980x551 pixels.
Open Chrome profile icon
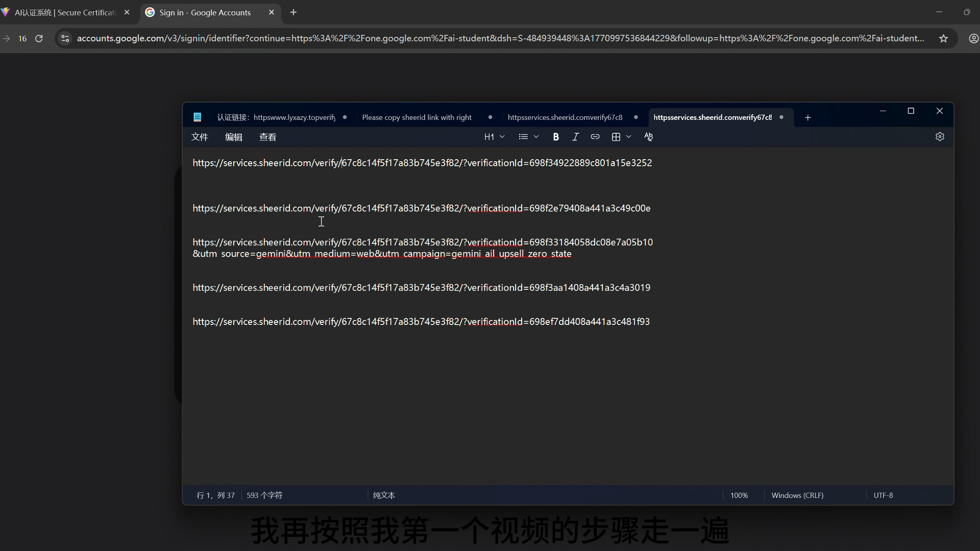coord(973,38)
